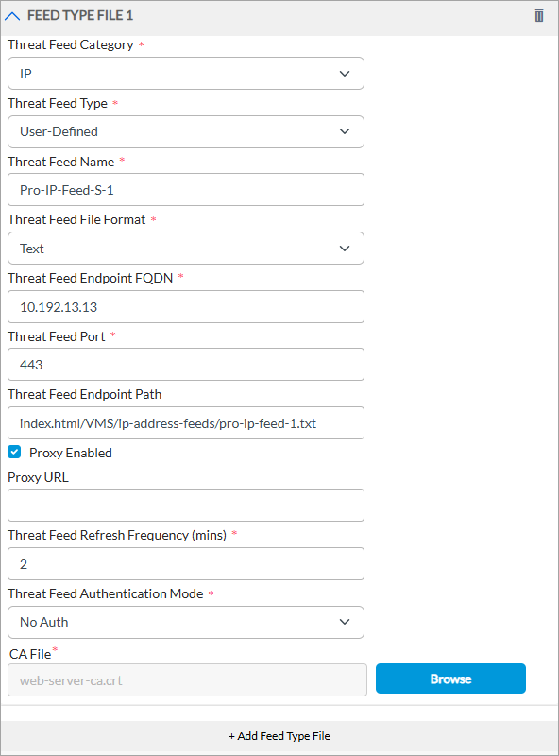Disable the Proxy Enabled checkbox
Image resolution: width=559 pixels, height=756 pixels.
[x=13, y=453]
